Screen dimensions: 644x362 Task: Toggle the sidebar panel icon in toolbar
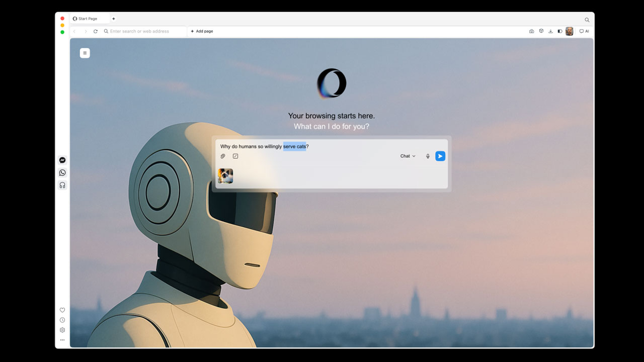point(559,31)
